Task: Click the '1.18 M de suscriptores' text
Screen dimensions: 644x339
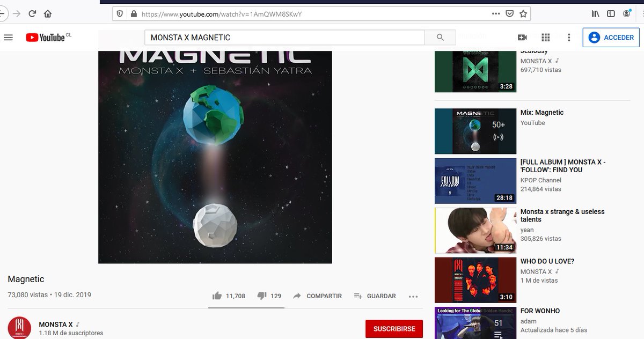Action: coord(71,333)
